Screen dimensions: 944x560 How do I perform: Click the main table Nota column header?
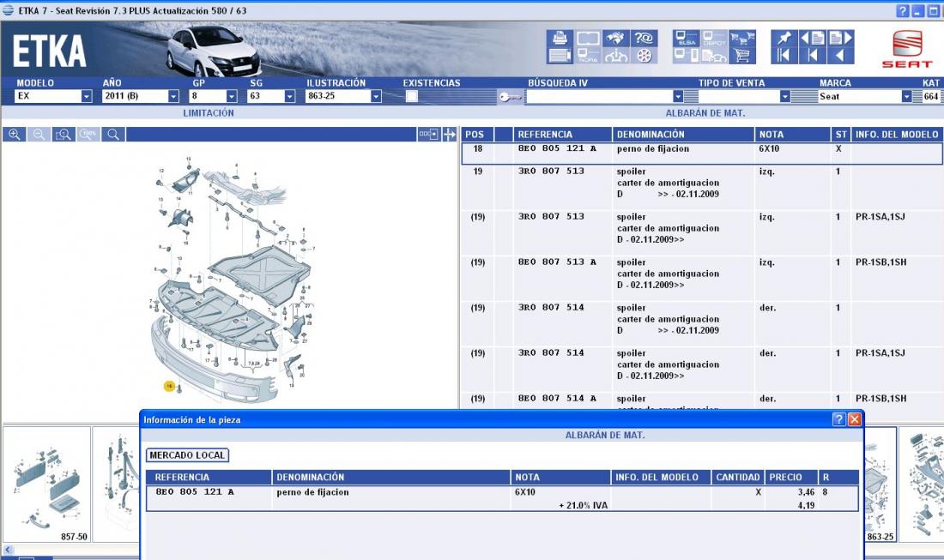coord(794,134)
